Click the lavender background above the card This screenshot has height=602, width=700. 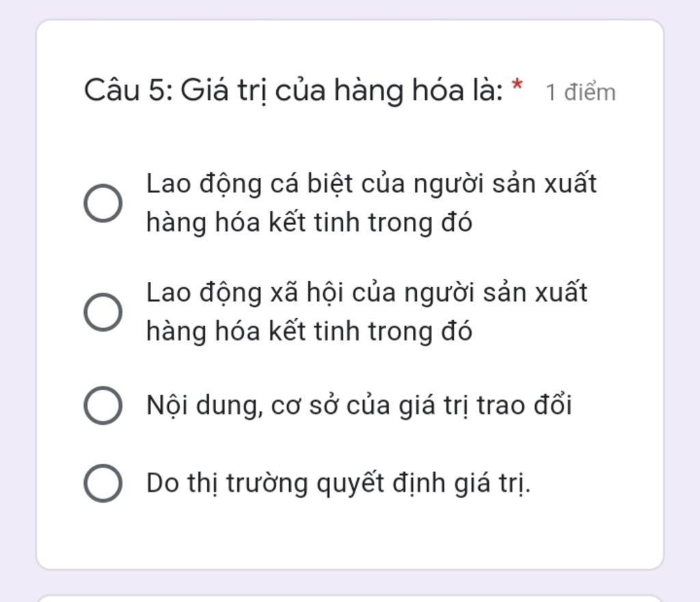click(x=350, y=8)
